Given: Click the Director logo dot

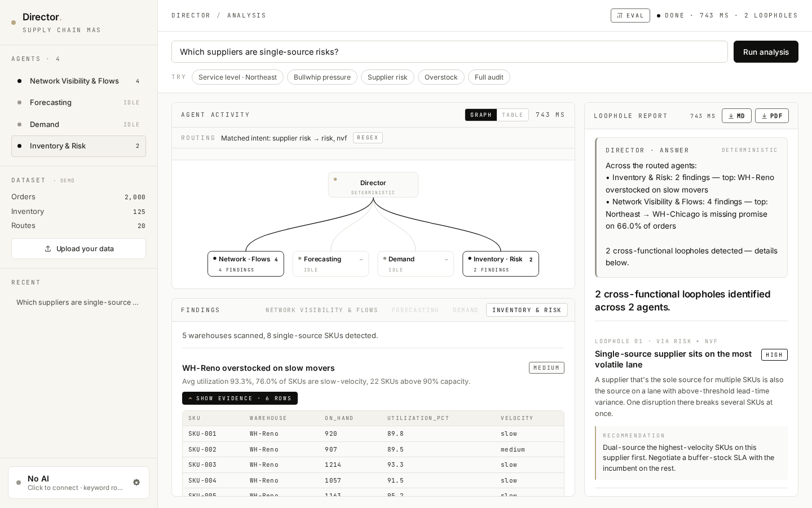Looking at the screenshot, I should coord(14,23).
